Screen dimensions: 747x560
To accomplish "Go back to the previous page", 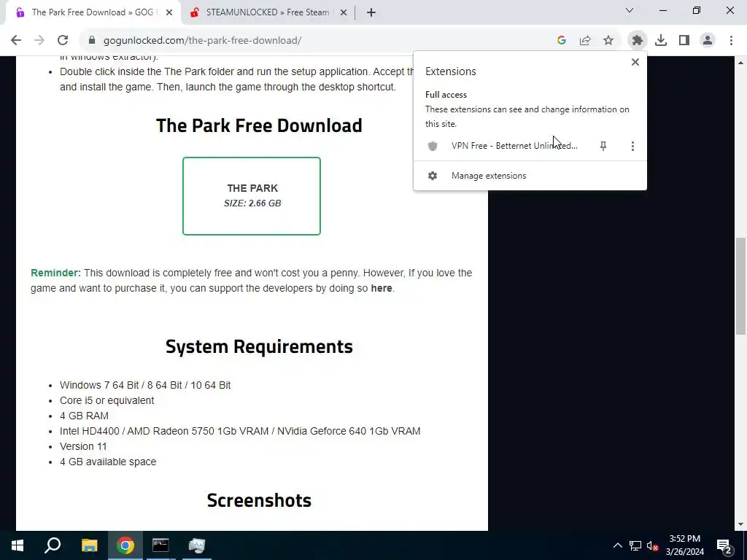I will click(x=16, y=41).
